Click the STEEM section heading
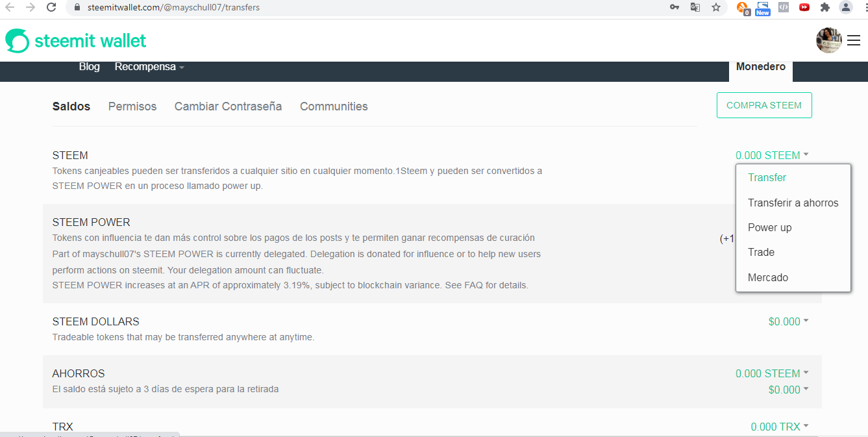Screen dimensions: 868x437 pos(70,155)
